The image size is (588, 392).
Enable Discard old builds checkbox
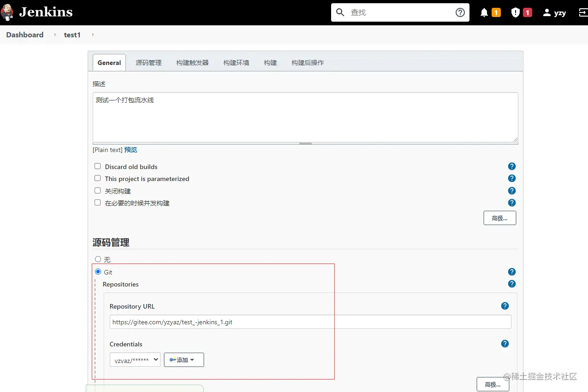pyautogui.click(x=97, y=166)
